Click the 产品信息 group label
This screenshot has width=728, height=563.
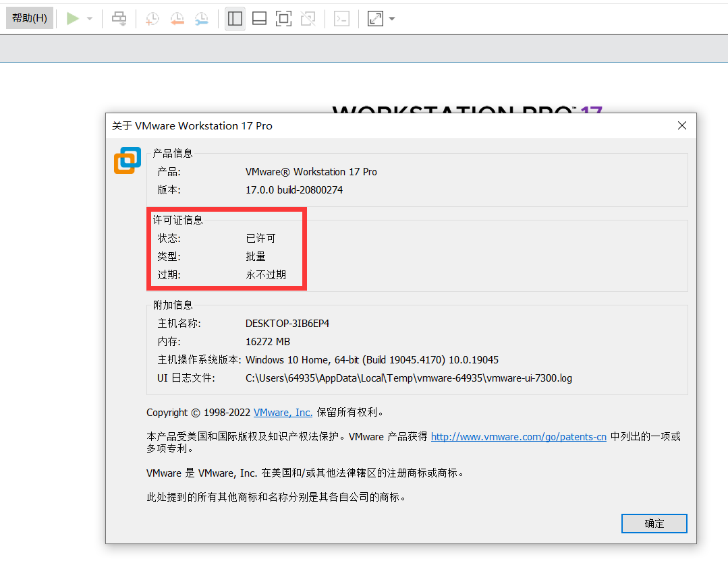click(x=173, y=153)
